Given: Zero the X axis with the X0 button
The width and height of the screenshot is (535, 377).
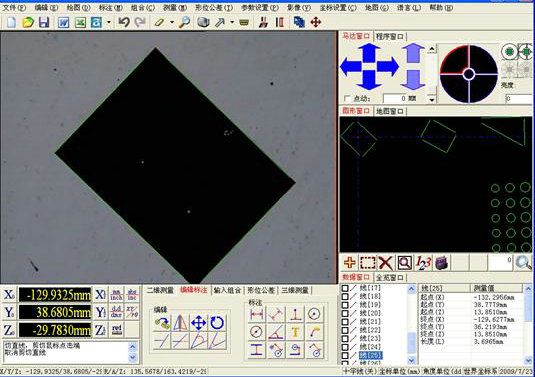Looking at the screenshot, I should (9, 295).
